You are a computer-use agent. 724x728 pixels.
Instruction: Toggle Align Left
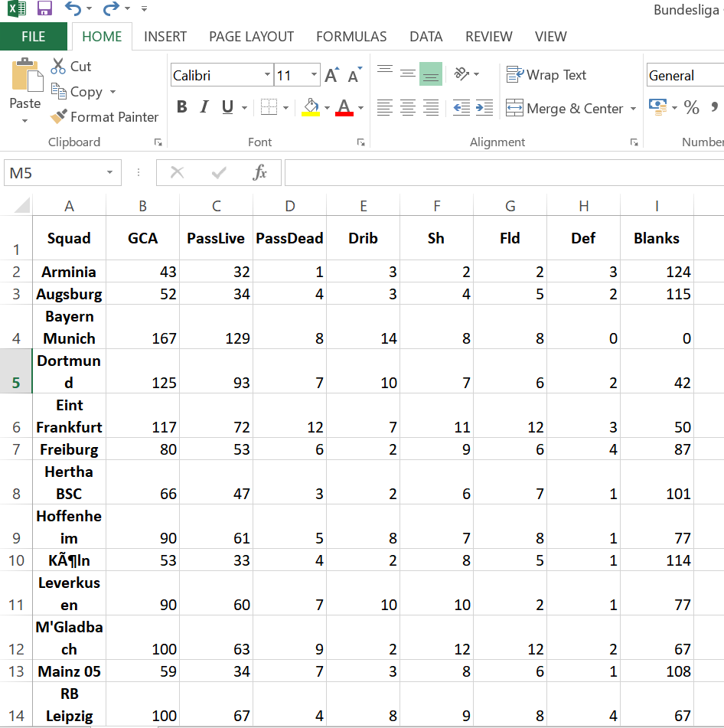[x=385, y=108]
